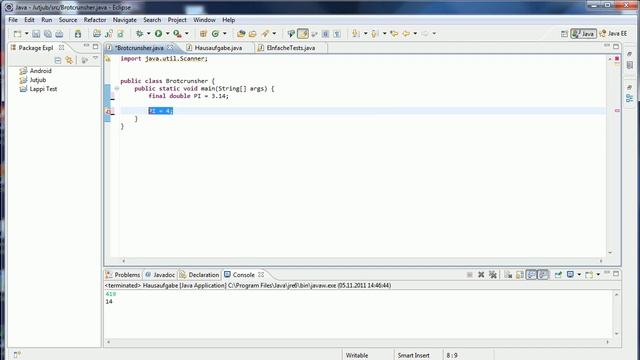Open the External Tools dropdown arrow
Viewport: 640px width, 360px height.
point(187,34)
